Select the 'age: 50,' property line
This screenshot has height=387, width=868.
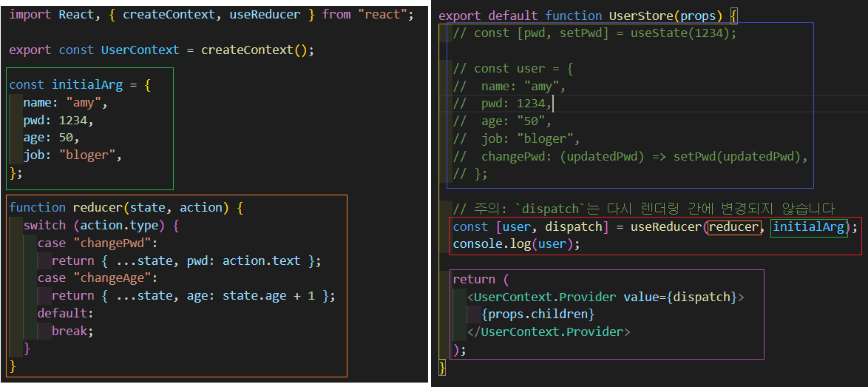click(52, 138)
